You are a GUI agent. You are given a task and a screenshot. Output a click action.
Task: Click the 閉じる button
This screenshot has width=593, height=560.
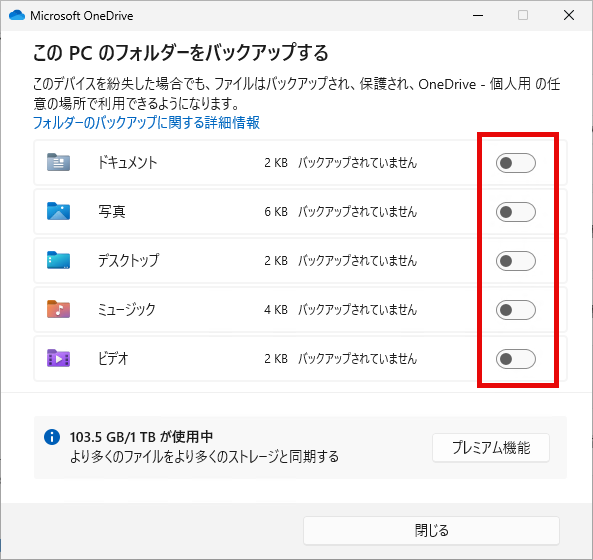point(431,531)
